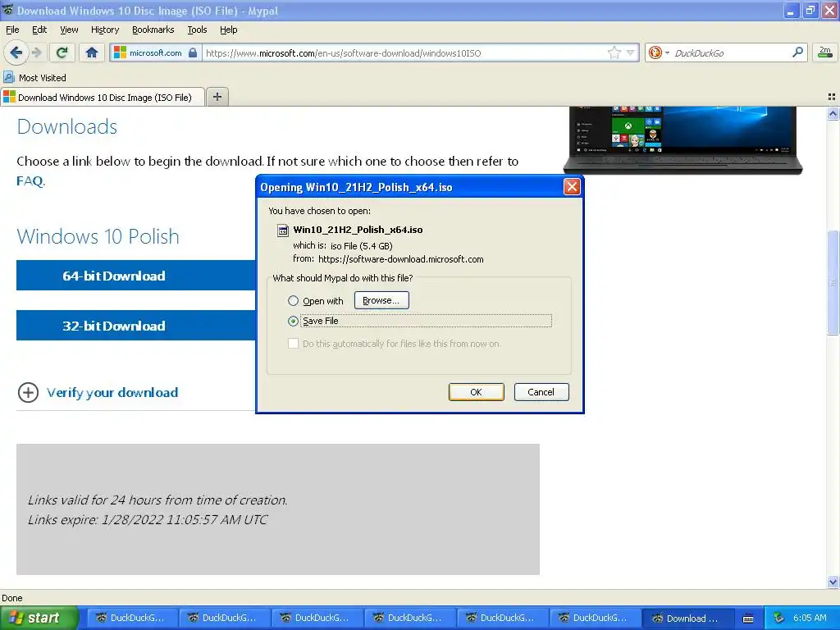840x630 pixels.
Task: Open the Tools menu
Action: click(x=197, y=30)
